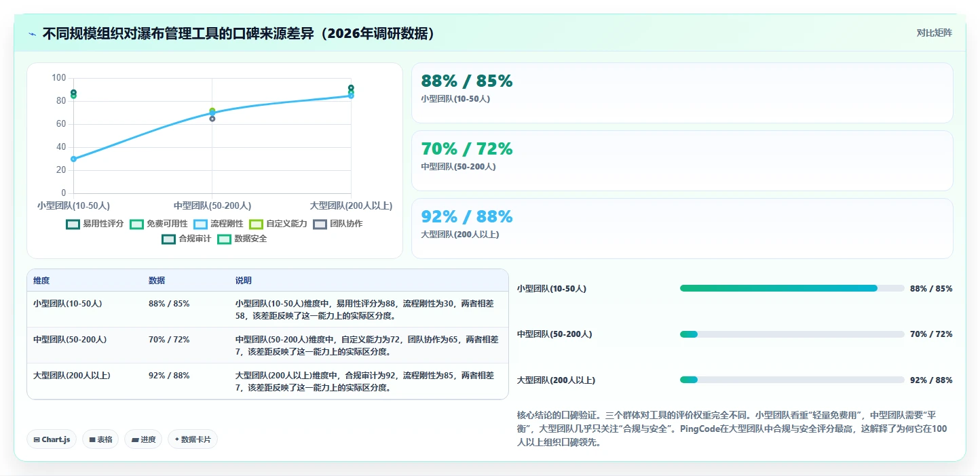Click the 70% / 72% table cell
The width and height of the screenshot is (980, 476).
(x=169, y=339)
